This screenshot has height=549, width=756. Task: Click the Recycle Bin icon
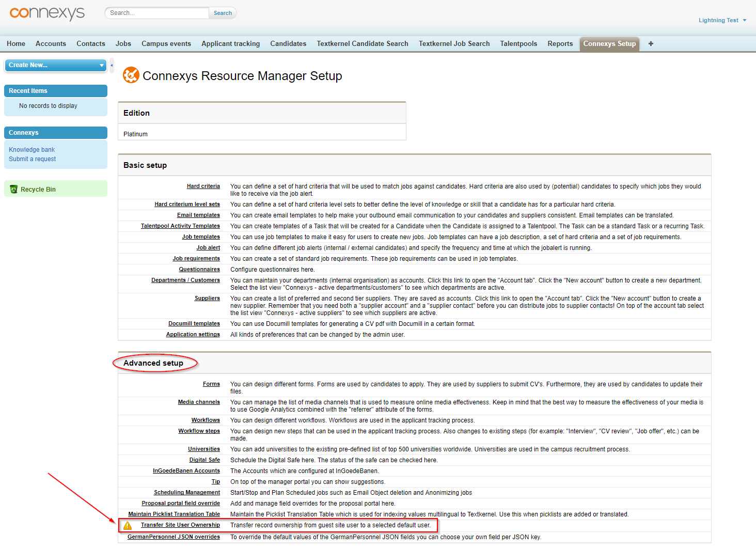pyautogui.click(x=14, y=190)
